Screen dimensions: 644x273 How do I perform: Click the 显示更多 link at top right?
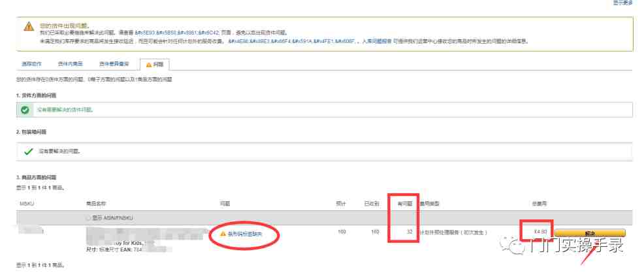point(623,3)
